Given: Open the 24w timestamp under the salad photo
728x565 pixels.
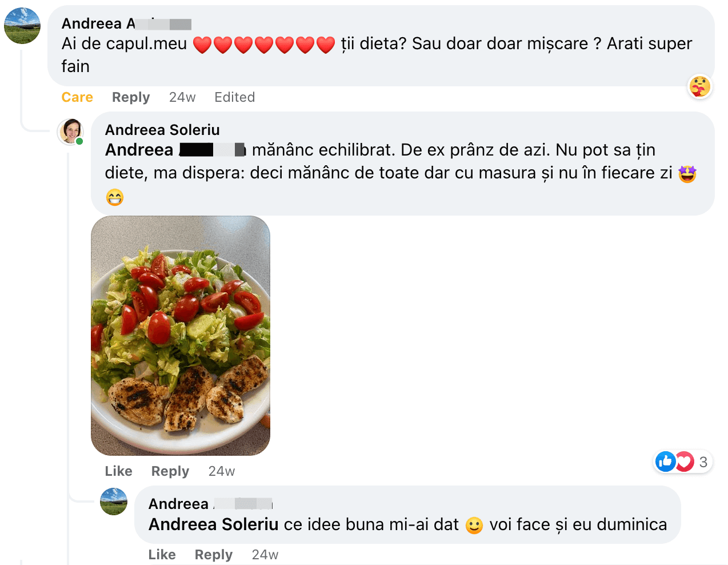Looking at the screenshot, I should point(222,471).
